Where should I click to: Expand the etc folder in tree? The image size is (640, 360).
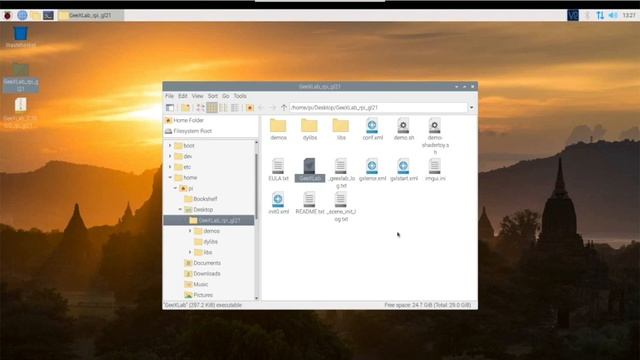point(170,167)
